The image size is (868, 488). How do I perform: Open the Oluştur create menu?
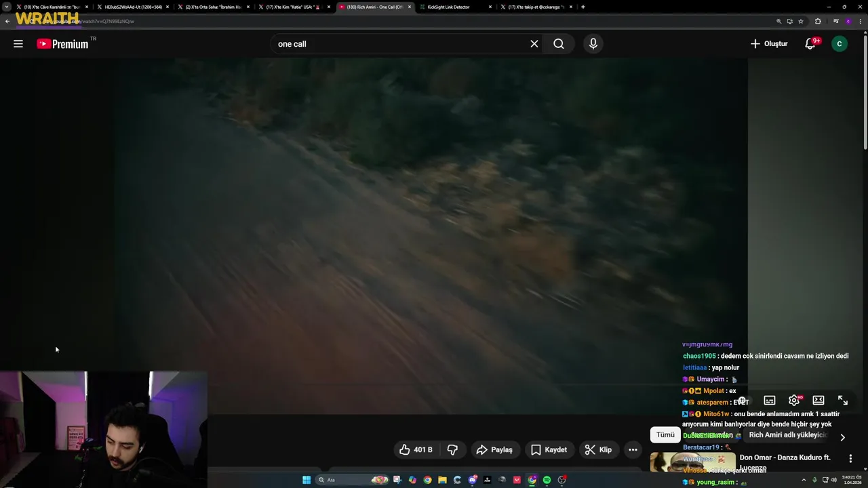[769, 44]
